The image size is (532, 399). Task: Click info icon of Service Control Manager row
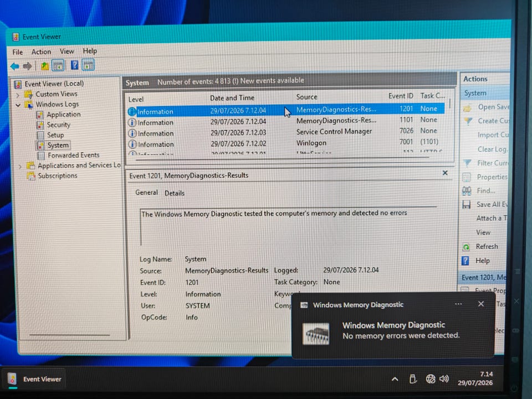point(132,134)
